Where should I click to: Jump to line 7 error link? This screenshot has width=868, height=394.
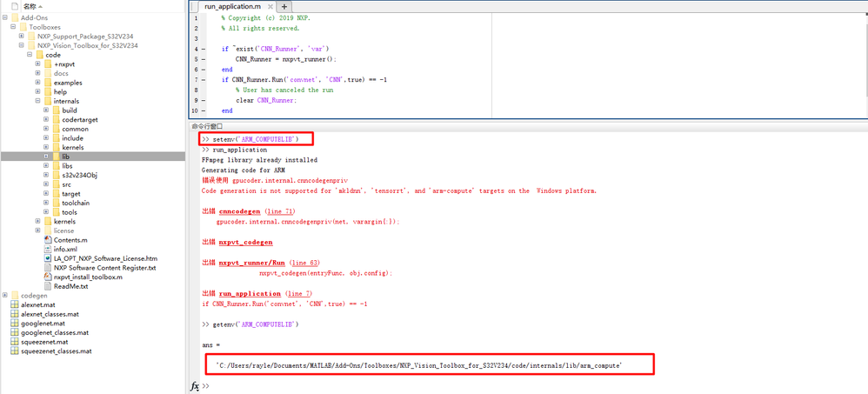[299, 293]
